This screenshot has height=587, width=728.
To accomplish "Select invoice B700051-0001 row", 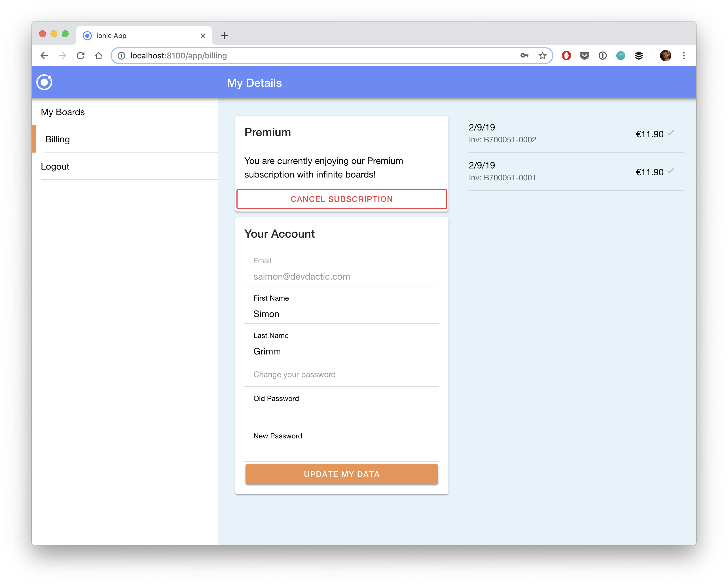I will pos(576,172).
